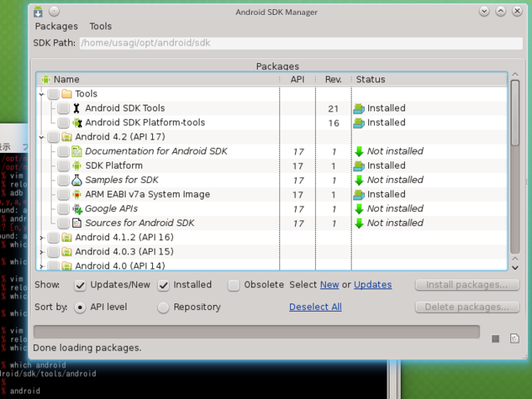The image size is (532, 399).
Task: Select the API level sort radio
Action: coord(80,308)
